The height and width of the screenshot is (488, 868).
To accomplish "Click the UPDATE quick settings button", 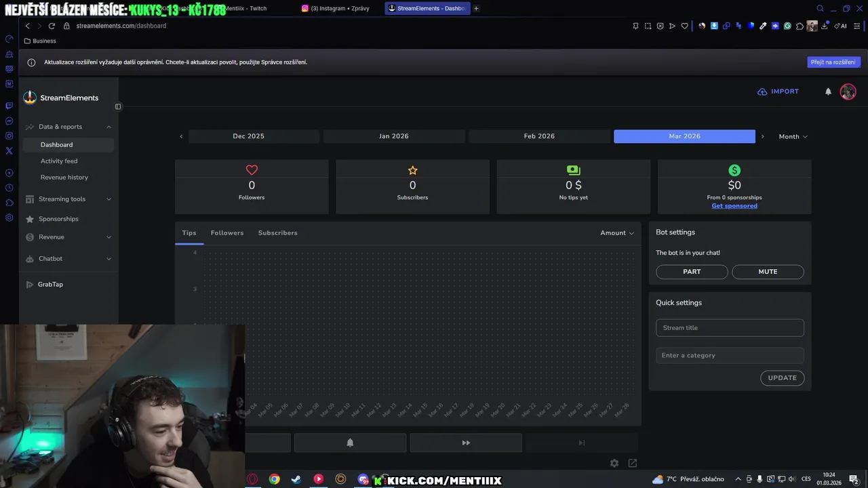I will pyautogui.click(x=782, y=378).
